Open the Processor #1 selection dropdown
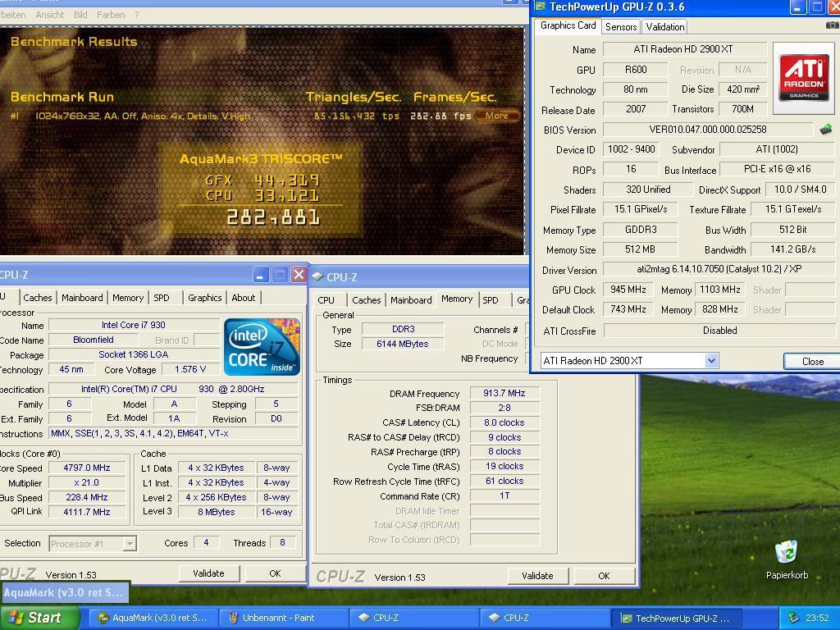Image resolution: width=840 pixels, height=630 pixels. (x=130, y=544)
